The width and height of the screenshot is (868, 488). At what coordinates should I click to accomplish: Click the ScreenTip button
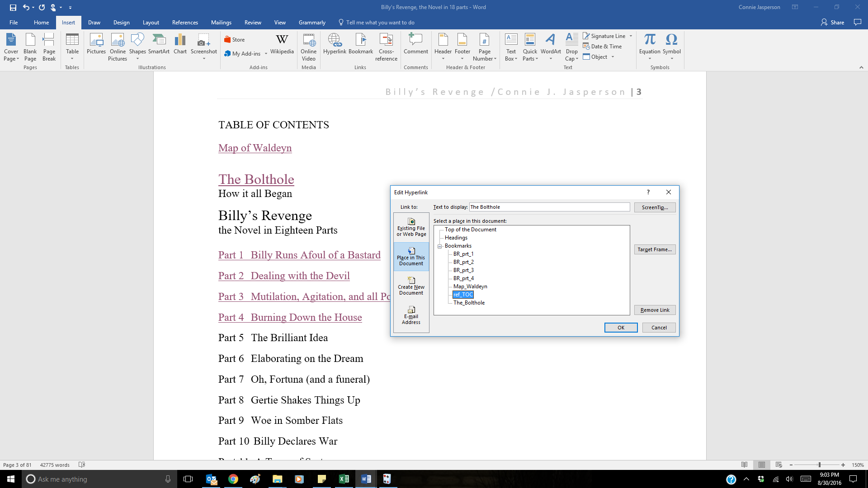click(x=654, y=207)
